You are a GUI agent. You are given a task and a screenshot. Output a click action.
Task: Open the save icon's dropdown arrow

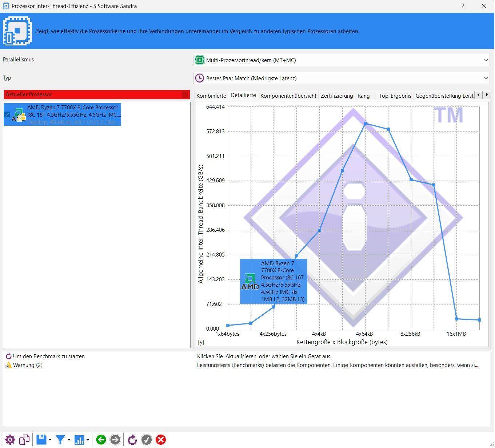click(x=50, y=440)
